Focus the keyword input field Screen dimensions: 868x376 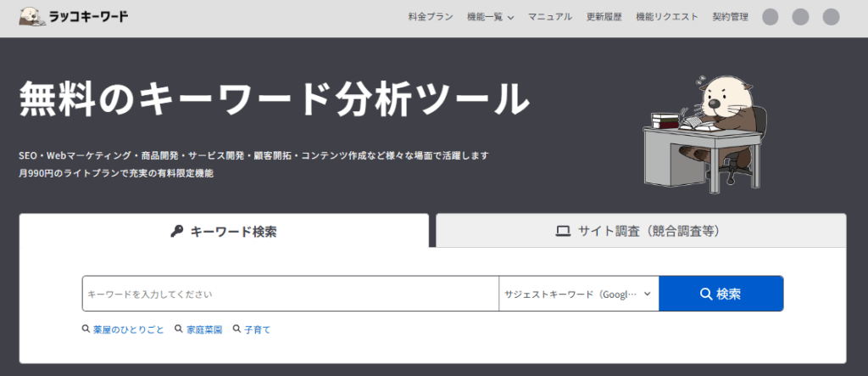click(291, 294)
